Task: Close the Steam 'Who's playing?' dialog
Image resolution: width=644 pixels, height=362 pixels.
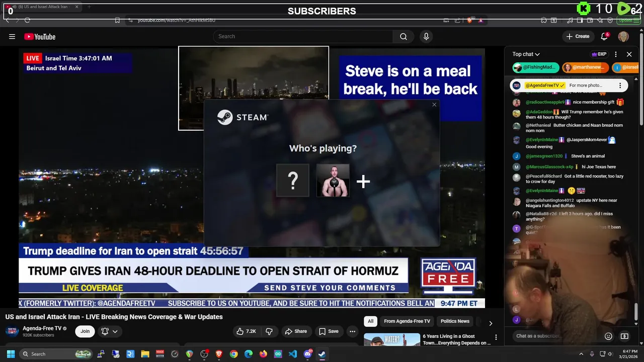Action: (434, 105)
